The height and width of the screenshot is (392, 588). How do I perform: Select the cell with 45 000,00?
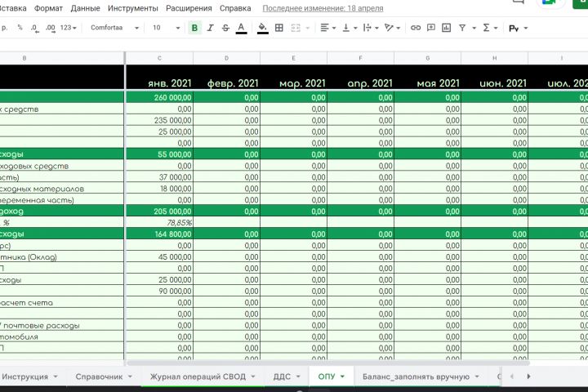pyautogui.click(x=159, y=257)
